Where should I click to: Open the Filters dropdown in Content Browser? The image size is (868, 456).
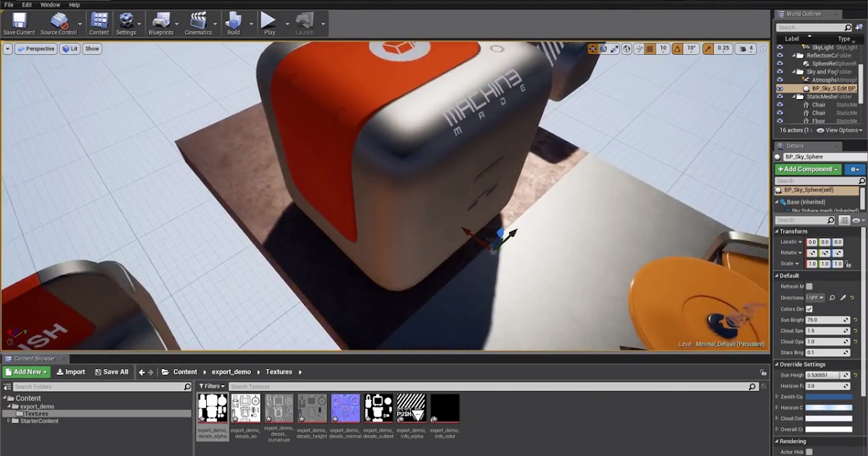pyautogui.click(x=212, y=387)
